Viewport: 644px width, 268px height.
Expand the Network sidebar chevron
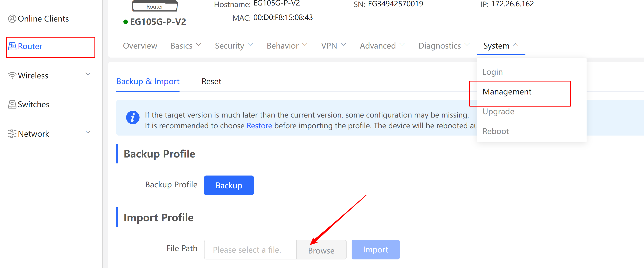click(x=88, y=132)
